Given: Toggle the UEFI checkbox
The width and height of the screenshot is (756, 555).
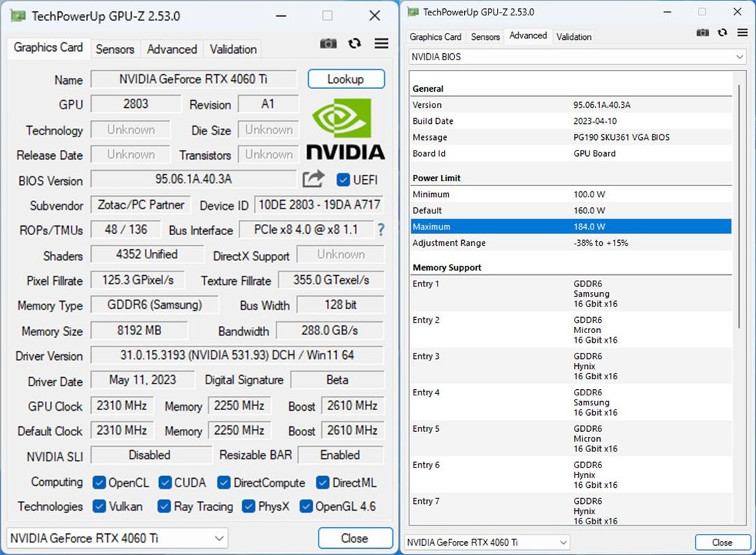Looking at the screenshot, I should pyautogui.click(x=343, y=180).
